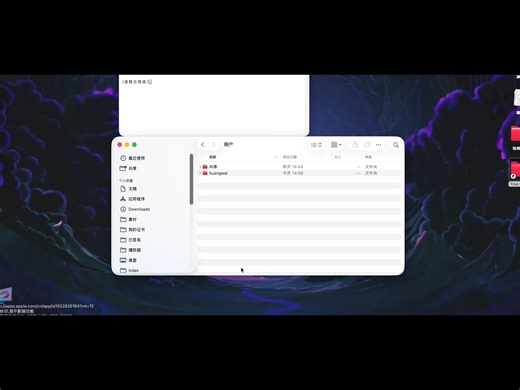Viewport: 520px width, 390px height.
Task: Open the more actions ellipsis menu
Action: click(x=378, y=145)
